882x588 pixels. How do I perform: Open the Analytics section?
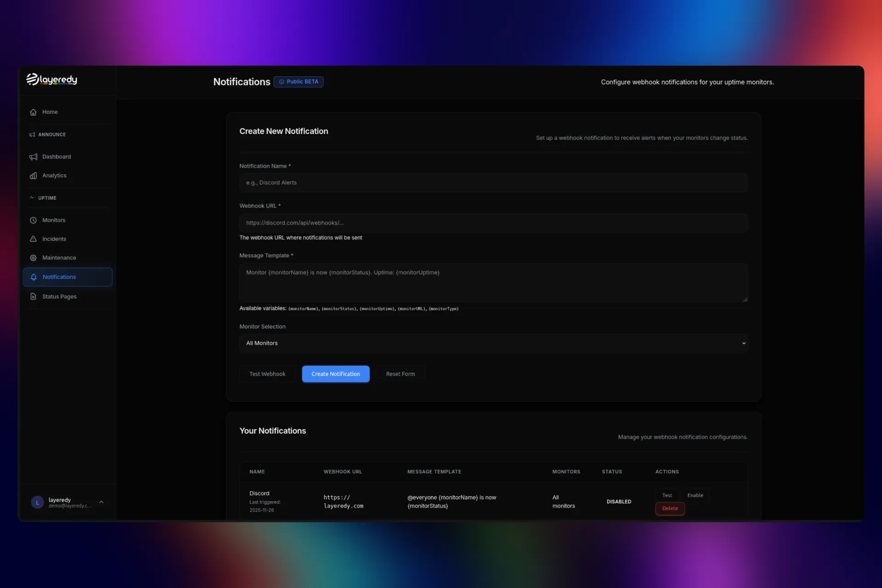[54, 175]
